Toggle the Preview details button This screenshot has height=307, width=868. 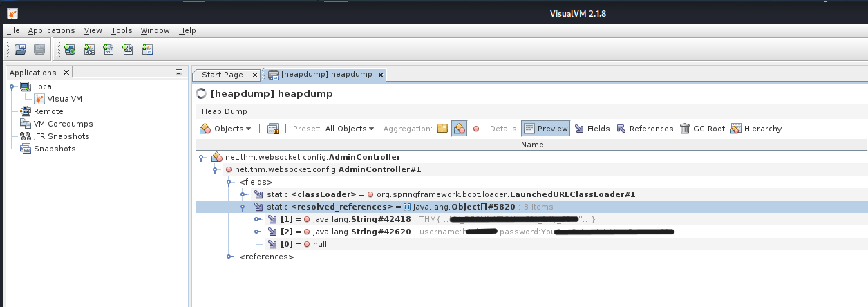click(x=545, y=129)
